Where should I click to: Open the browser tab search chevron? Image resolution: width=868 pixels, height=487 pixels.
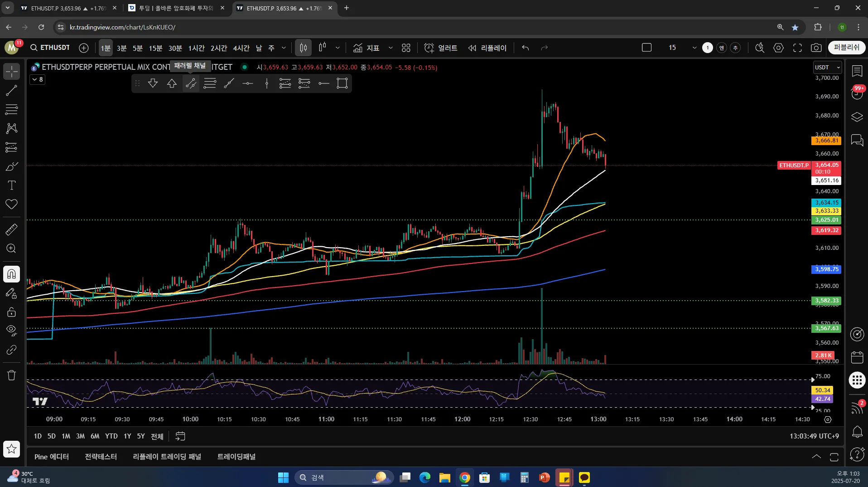click(x=8, y=8)
